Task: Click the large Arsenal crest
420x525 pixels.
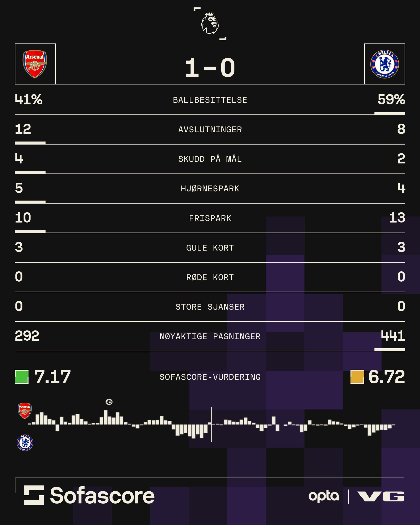Action: (35, 64)
